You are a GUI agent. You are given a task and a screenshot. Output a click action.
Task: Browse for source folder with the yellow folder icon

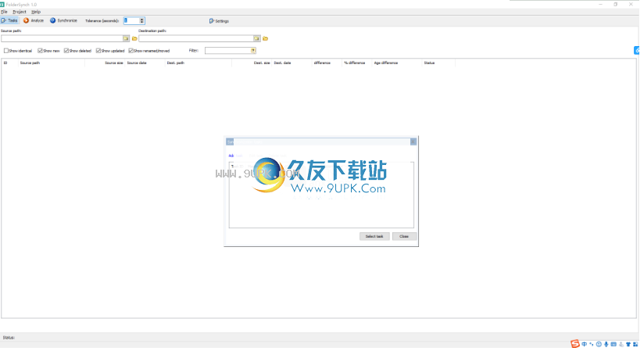click(x=134, y=38)
